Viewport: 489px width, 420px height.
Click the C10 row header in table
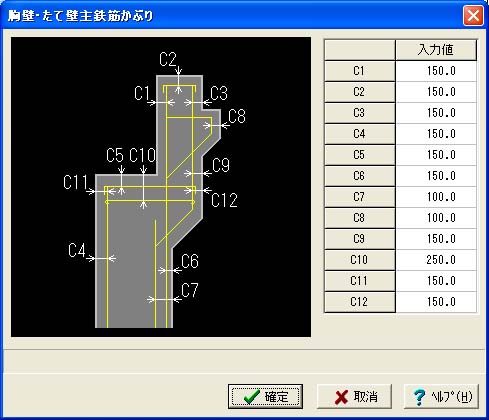click(360, 260)
